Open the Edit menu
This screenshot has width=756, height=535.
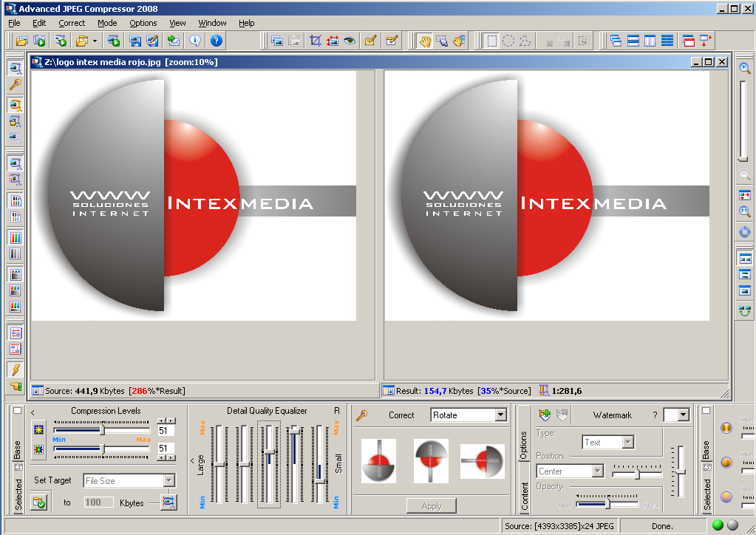click(39, 23)
